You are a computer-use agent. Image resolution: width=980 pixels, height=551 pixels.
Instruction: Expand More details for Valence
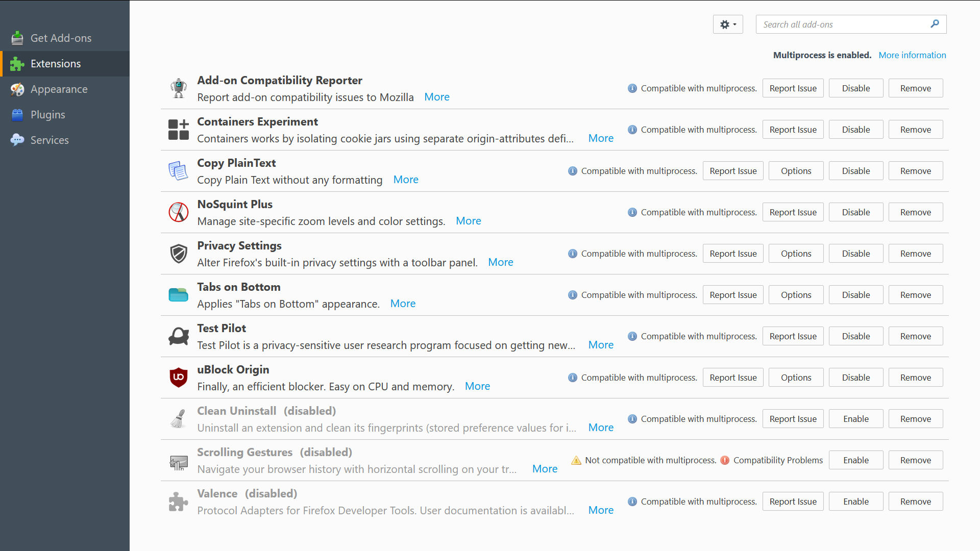click(x=601, y=510)
